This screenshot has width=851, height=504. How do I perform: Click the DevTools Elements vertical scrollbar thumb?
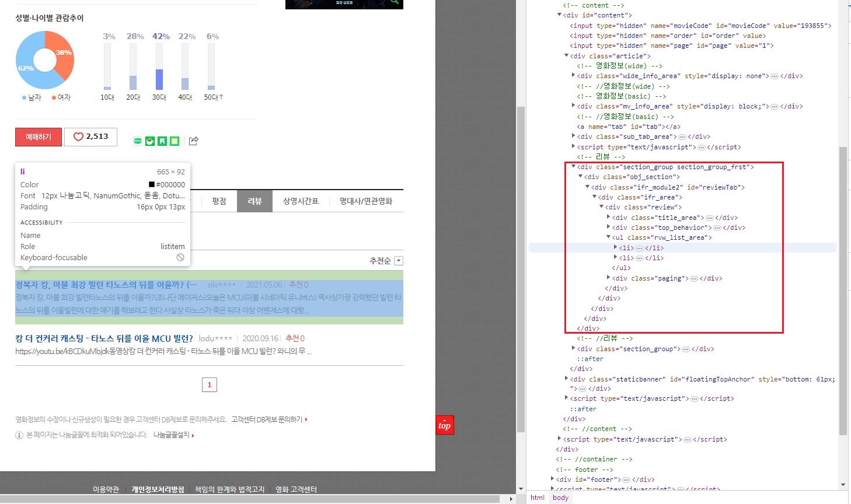click(x=843, y=290)
